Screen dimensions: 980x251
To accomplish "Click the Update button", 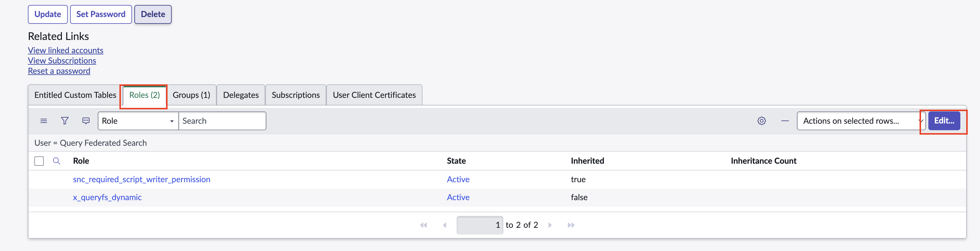I will point(48,14).
